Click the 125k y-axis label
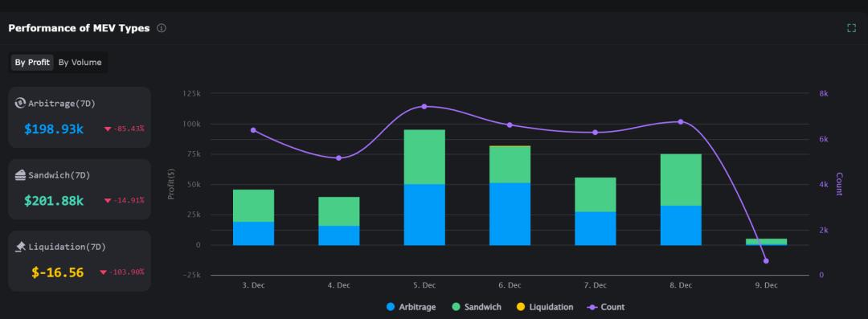 tap(191, 93)
